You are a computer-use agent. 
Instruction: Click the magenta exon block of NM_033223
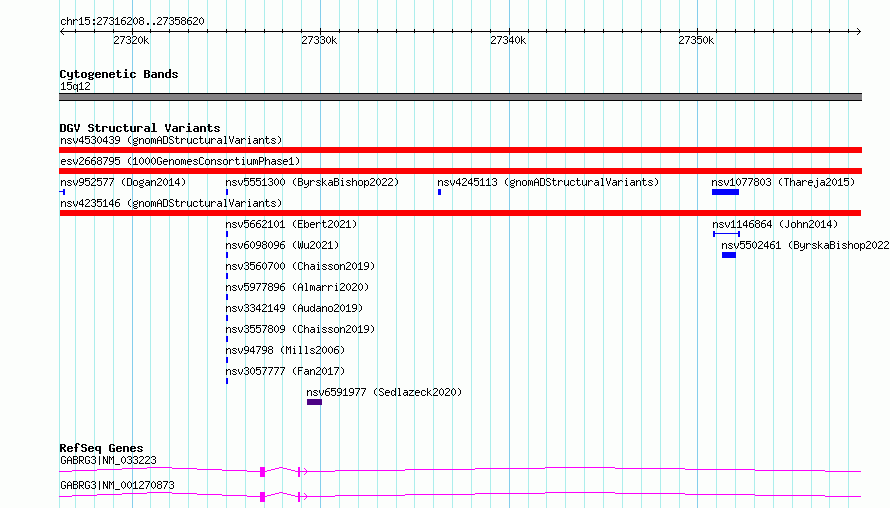(x=262, y=472)
